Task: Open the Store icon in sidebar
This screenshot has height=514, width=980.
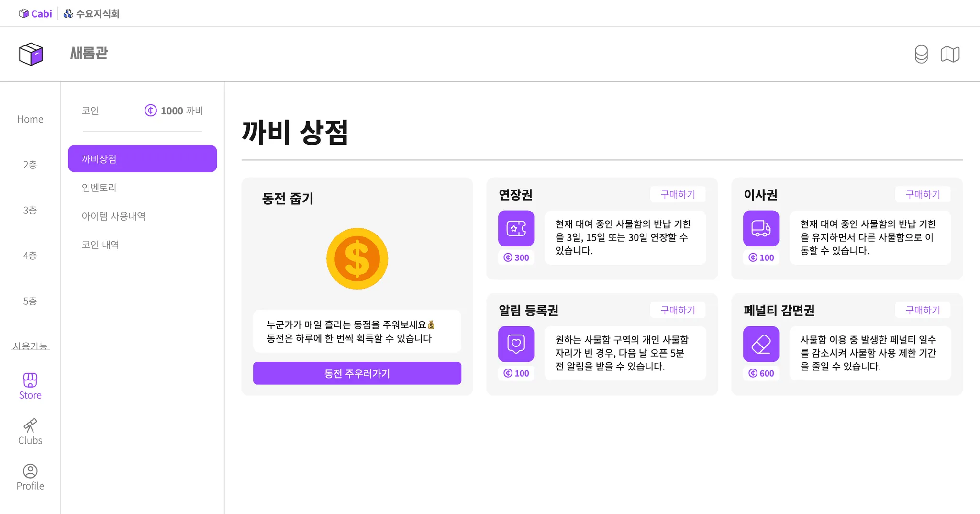Action: (x=30, y=380)
